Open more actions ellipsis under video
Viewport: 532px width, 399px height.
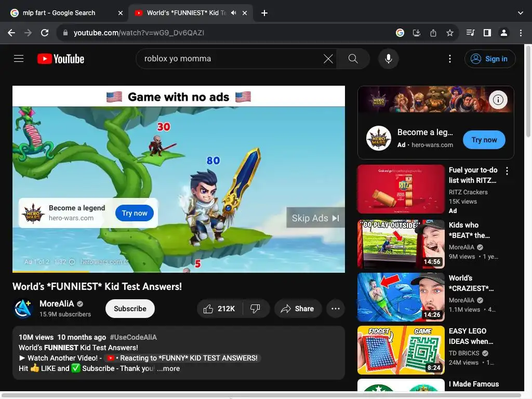[x=336, y=309]
